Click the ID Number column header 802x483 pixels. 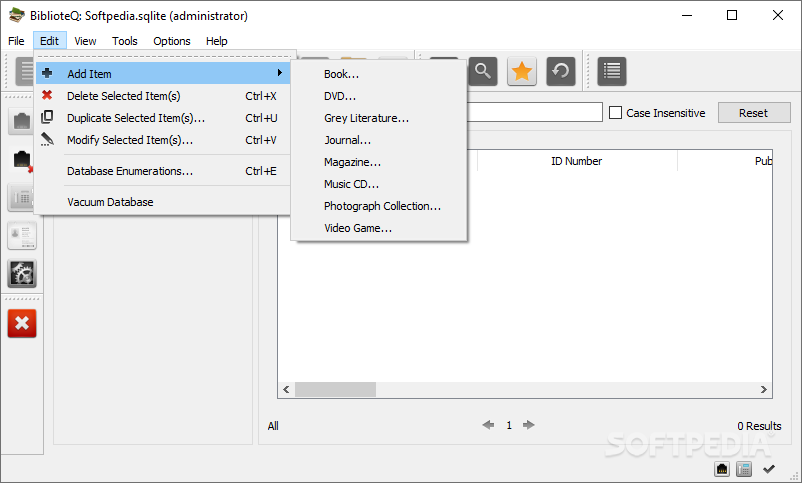(x=576, y=161)
